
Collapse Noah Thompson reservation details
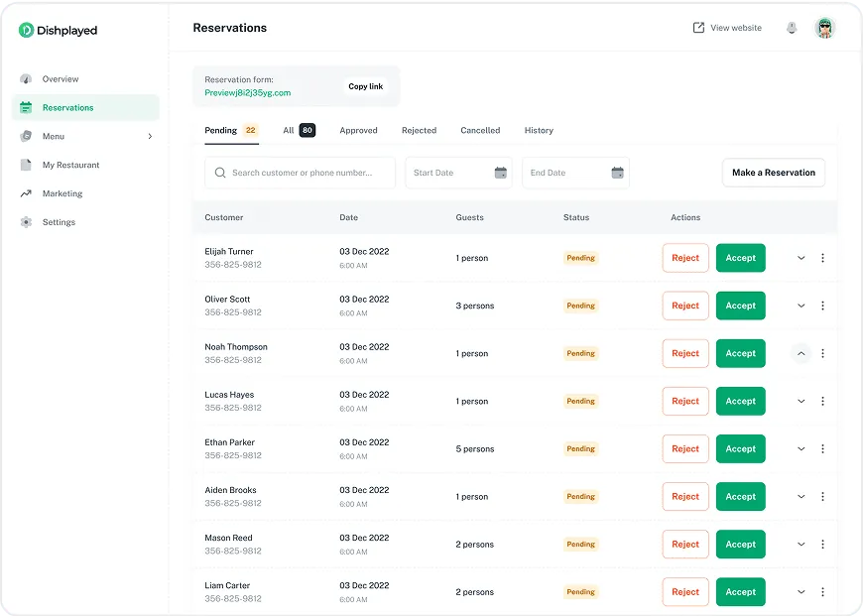(801, 353)
